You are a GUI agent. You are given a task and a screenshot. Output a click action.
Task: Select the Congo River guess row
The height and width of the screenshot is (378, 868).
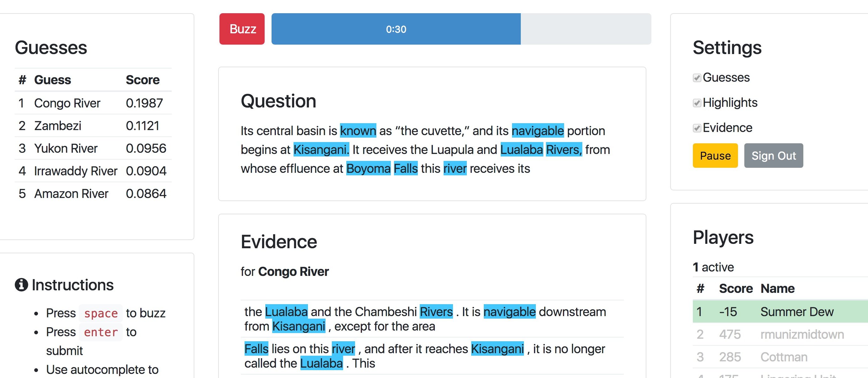(x=93, y=103)
